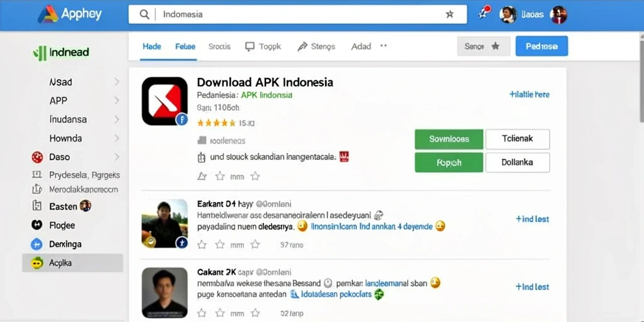Screen dimensions: 644x322
Task: Open the Stengs tab
Action: (x=316, y=47)
